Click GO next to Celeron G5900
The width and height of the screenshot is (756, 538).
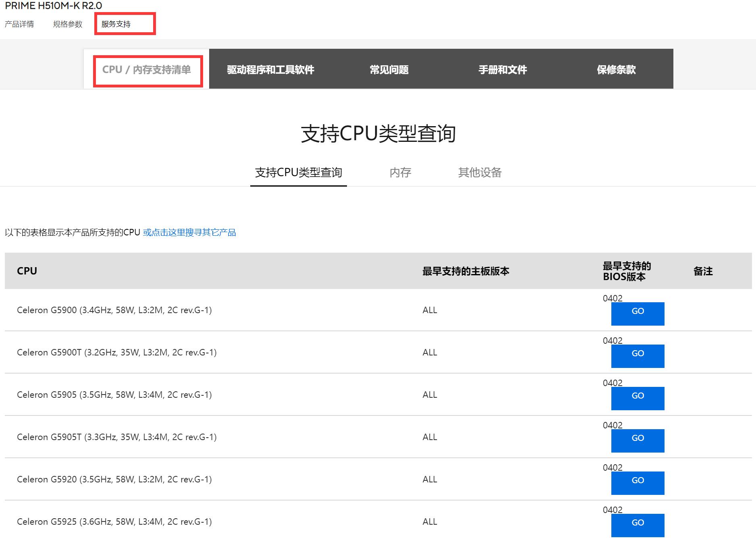[638, 314]
